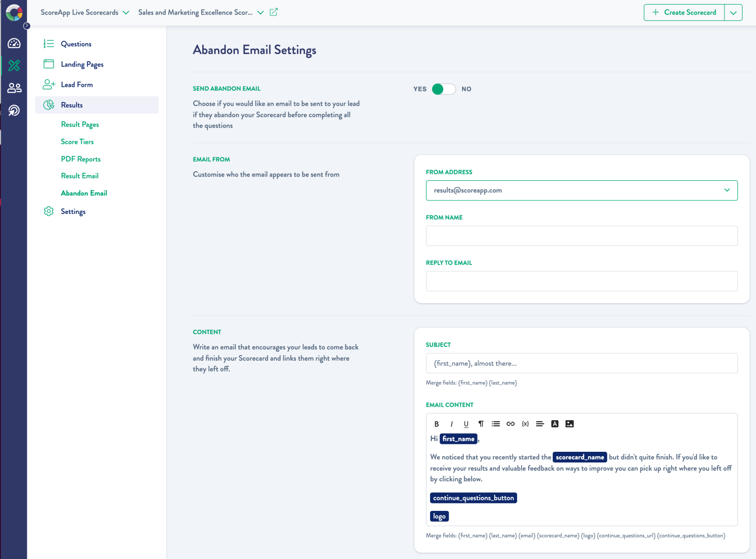Click into the From Name field

[x=581, y=236]
